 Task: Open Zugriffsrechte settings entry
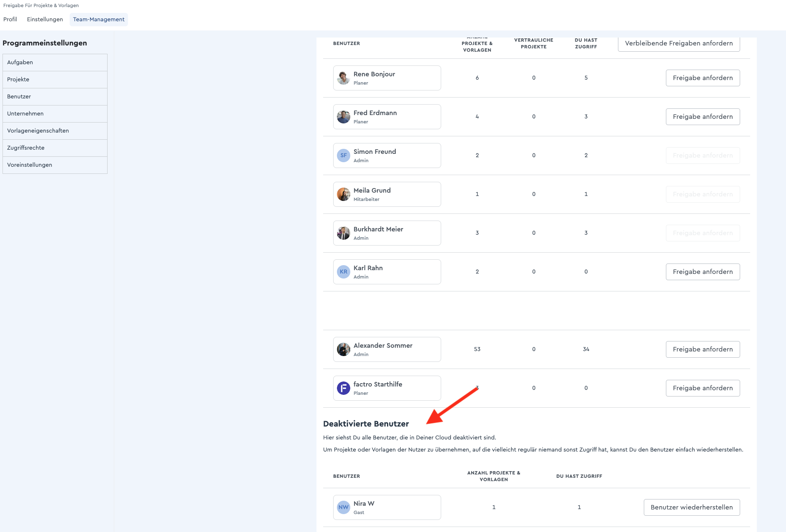coord(55,148)
